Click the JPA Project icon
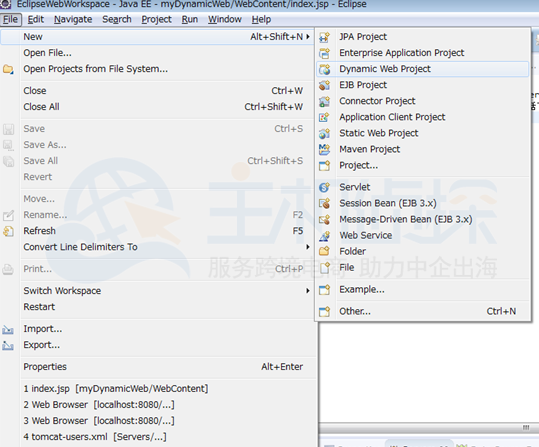539x447 pixels. pos(324,37)
